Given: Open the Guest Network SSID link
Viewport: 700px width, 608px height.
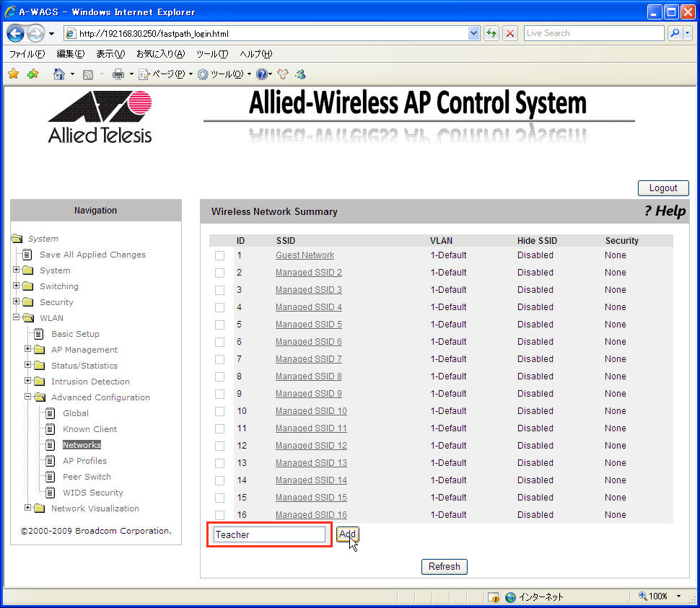Looking at the screenshot, I should point(305,255).
